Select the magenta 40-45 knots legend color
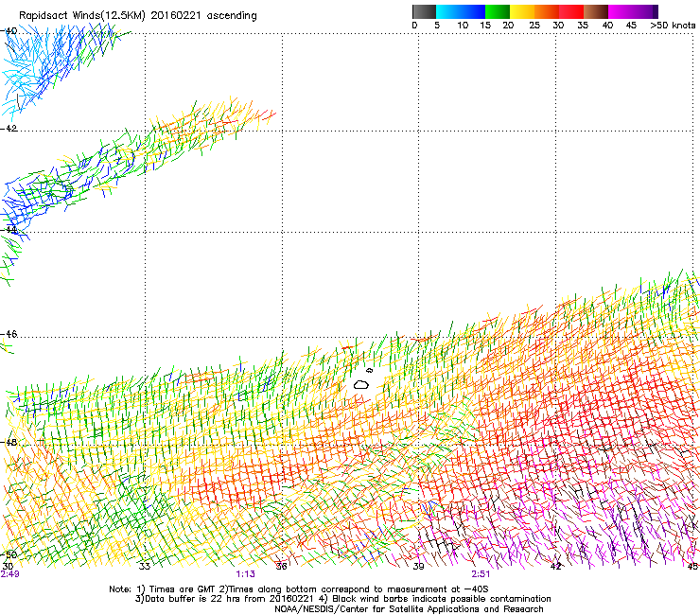Viewport: 700px width, 615px height. (621, 11)
